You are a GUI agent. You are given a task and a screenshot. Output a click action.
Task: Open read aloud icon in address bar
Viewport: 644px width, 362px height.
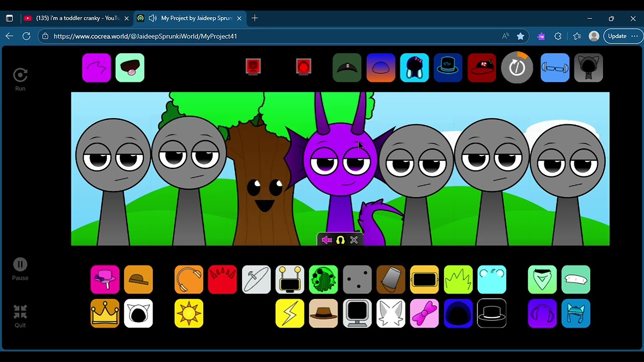pyautogui.click(x=506, y=36)
